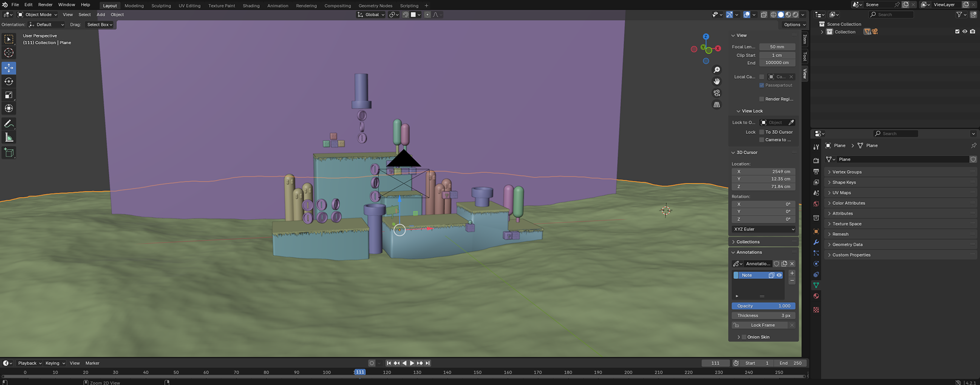This screenshot has width=980, height=385.
Task: Switch to the Geometry Nodes workspace tab
Action: 375,6
